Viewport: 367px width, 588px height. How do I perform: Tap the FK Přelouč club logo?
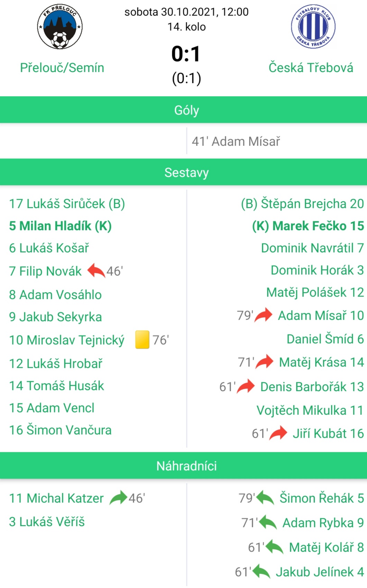pos(60,26)
